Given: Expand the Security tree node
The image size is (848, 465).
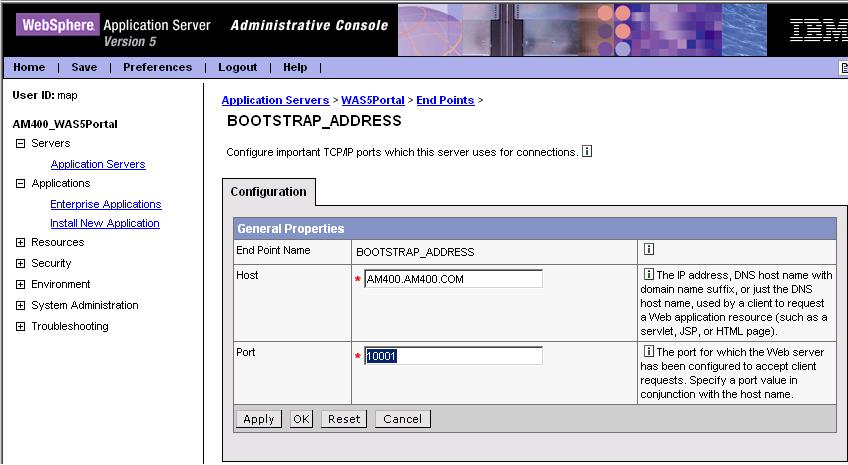Looking at the screenshot, I should [x=21, y=263].
